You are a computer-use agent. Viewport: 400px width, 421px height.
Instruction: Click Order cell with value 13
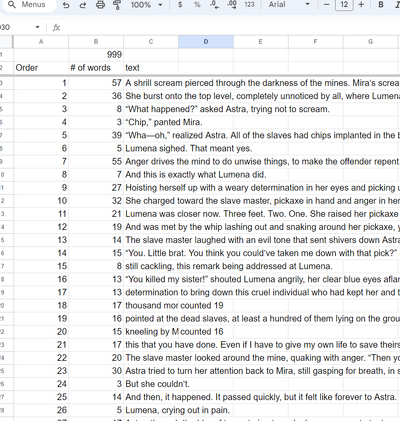pos(41,240)
